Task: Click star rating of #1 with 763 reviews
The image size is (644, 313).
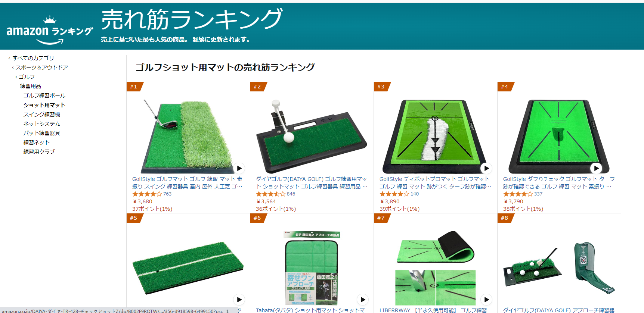Action: click(147, 194)
